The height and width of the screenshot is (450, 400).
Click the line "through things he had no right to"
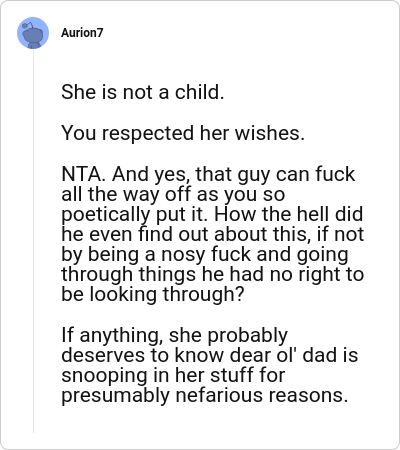[x=213, y=275]
